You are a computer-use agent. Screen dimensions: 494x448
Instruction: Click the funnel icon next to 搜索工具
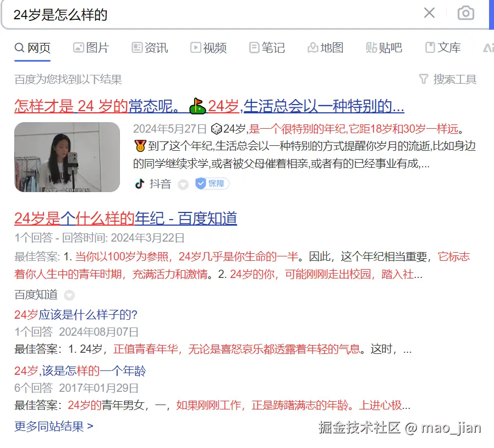tap(424, 79)
